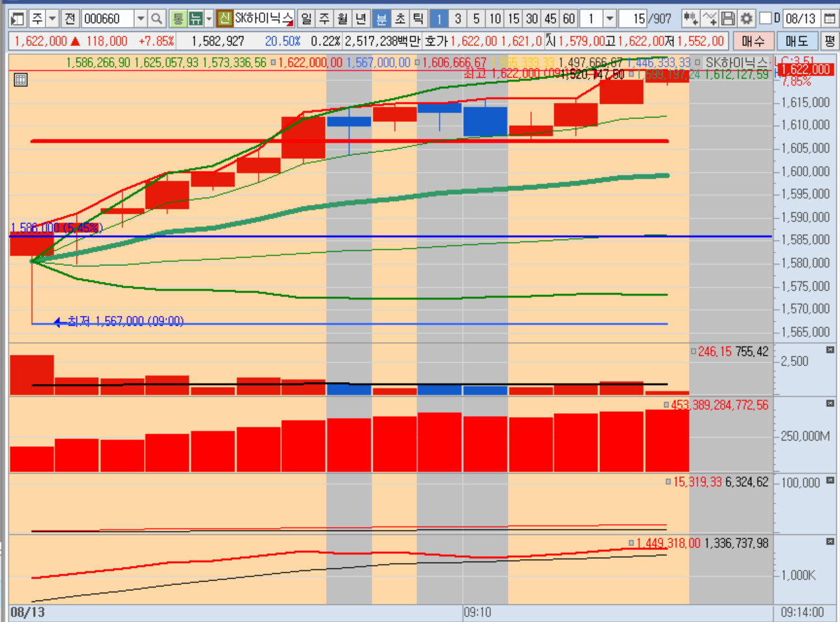The width and height of the screenshot is (840, 622).
Task: Switch chart to 일 daily period
Action: 306,19
